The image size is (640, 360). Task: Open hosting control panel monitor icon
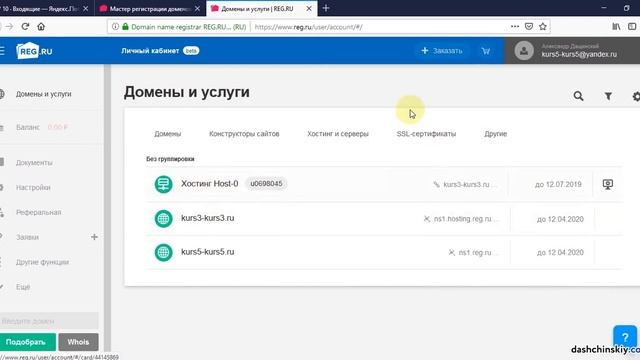tap(607, 184)
